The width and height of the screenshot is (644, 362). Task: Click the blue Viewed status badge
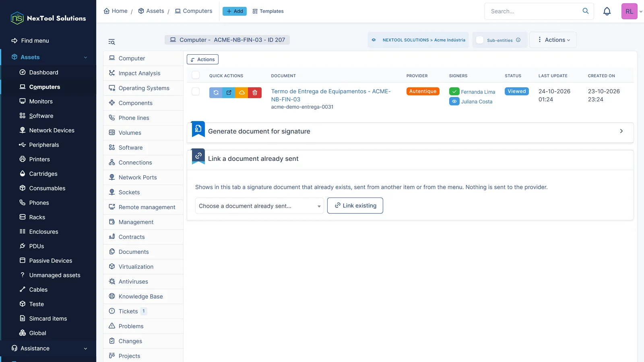click(517, 91)
